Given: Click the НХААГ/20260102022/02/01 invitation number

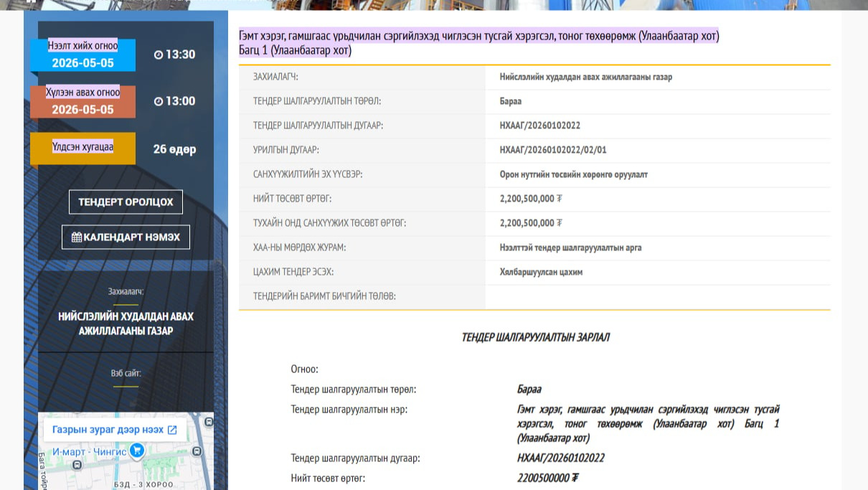Looking at the screenshot, I should pyautogui.click(x=552, y=150).
